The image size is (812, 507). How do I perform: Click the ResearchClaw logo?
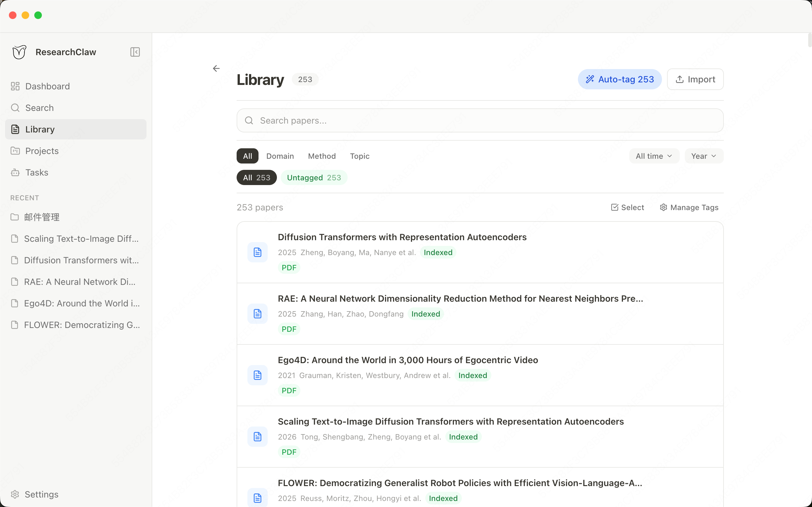(x=19, y=52)
